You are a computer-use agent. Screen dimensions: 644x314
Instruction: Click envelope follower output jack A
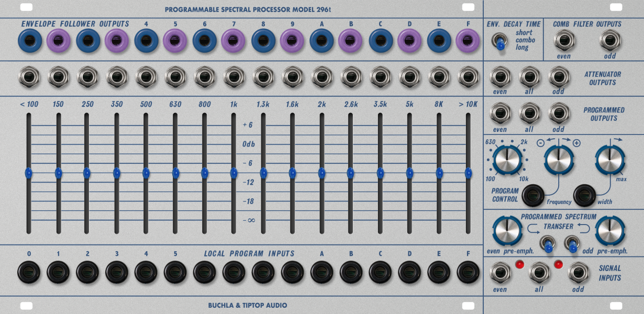pyautogui.click(x=322, y=41)
